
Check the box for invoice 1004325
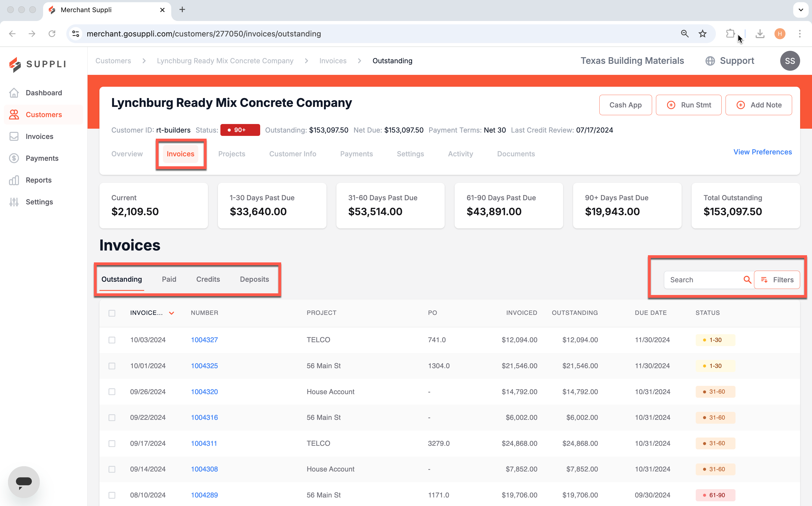112,366
